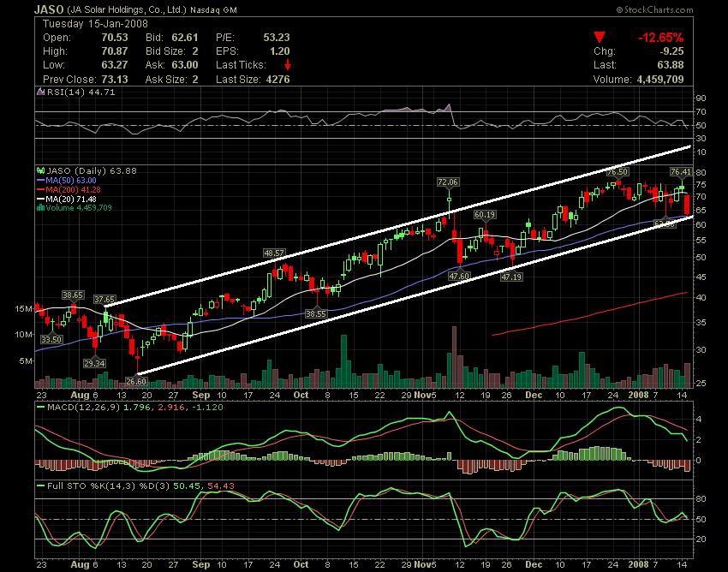Image resolution: width=728 pixels, height=572 pixels.
Task: Click the header Volume value 4,459,709
Action: pyautogui.click(x=660, y=79)
